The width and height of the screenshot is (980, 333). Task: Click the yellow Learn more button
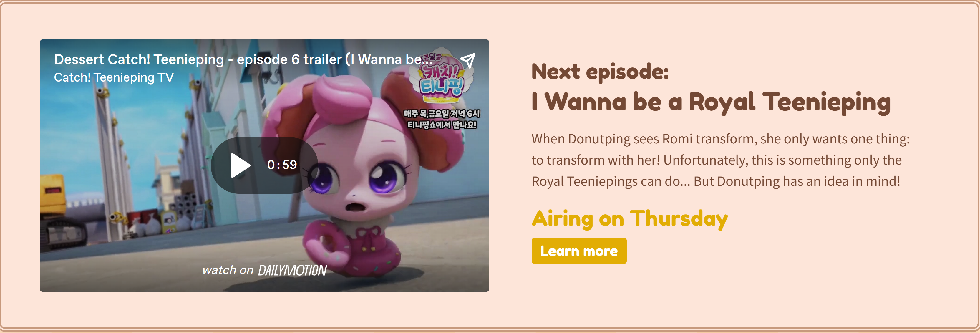(x=579, y=251)
